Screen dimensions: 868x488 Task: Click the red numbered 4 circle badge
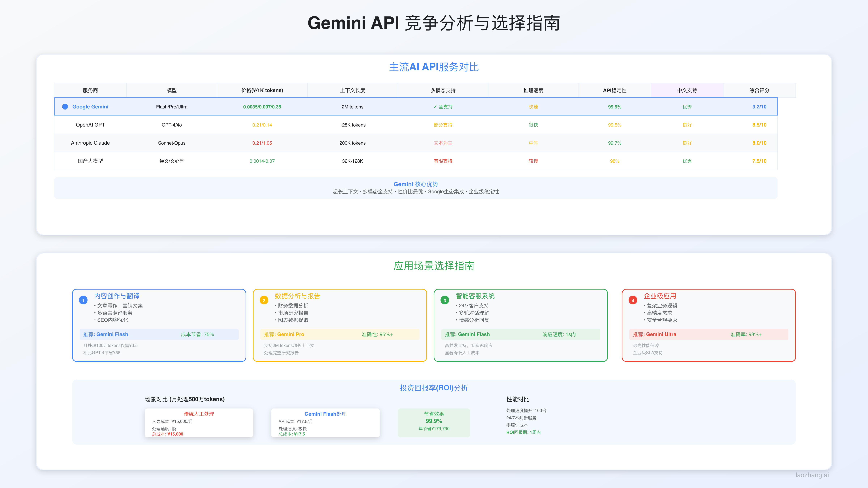click(633, 300)
